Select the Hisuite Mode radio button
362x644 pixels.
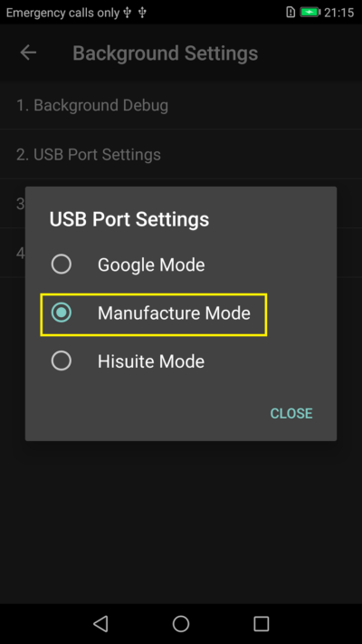pos(62,361)
